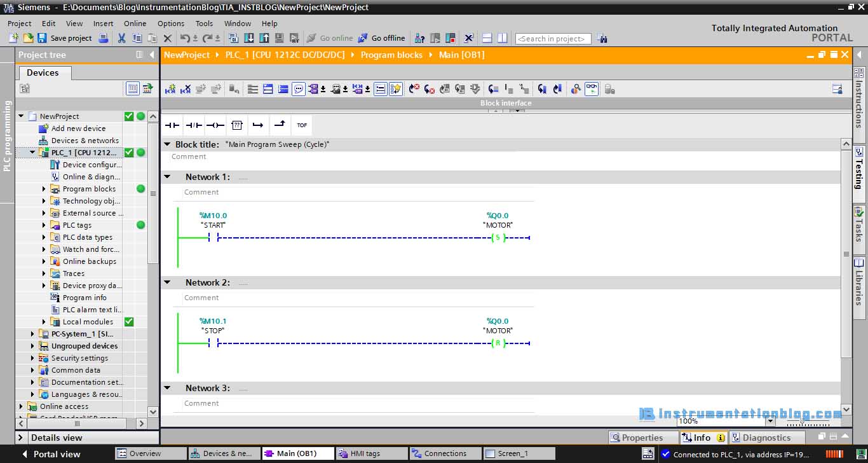868x463 pixels.
Task: Click the Accessible devices icon
Action: (x=419, y=38)
